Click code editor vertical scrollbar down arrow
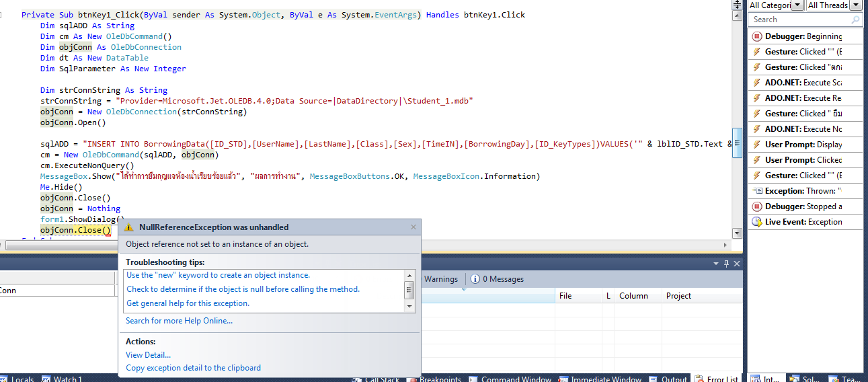This screenshot has height=382, width=868. tap(737, 233)
